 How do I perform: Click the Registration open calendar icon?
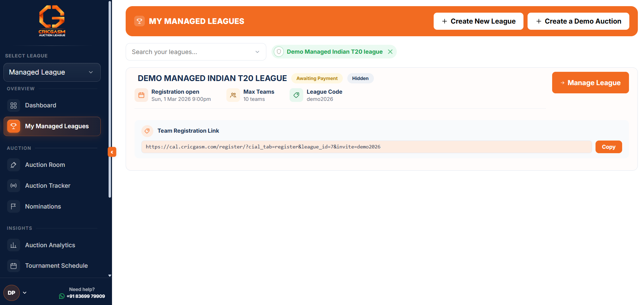(141, 95)
